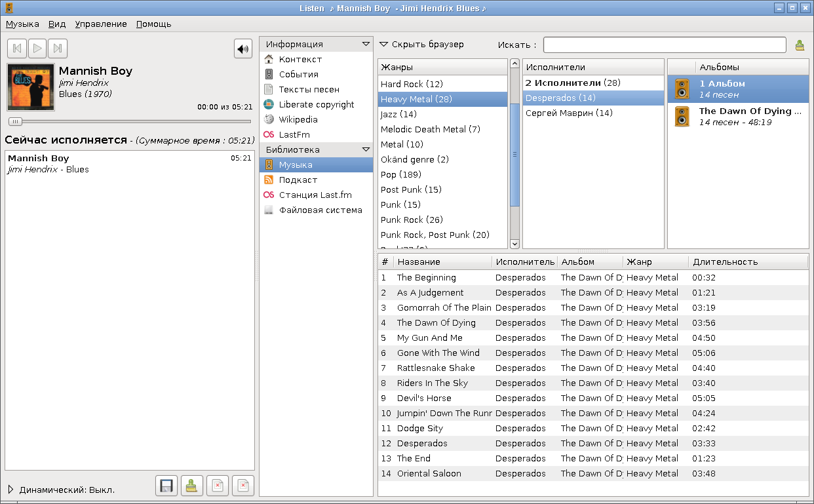Toggle Скрыть браузер disclosure triangle
This screenshot has height=504, width=814.
point(384,45)
